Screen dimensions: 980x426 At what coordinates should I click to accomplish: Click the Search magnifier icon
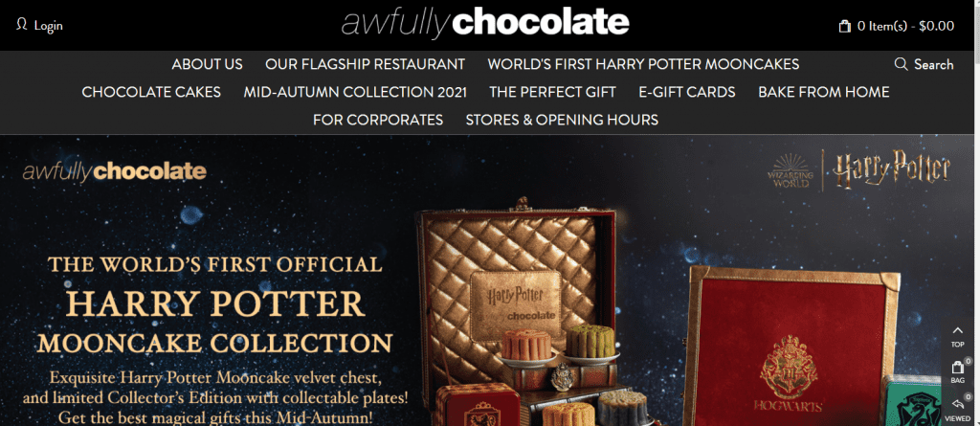tap(901, 64)
